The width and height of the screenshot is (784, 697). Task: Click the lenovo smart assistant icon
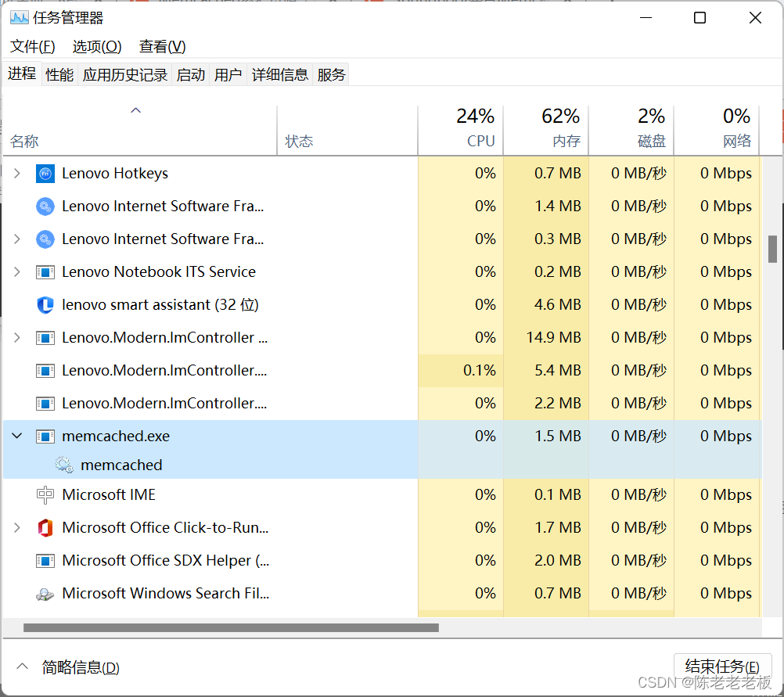point(45,304)
